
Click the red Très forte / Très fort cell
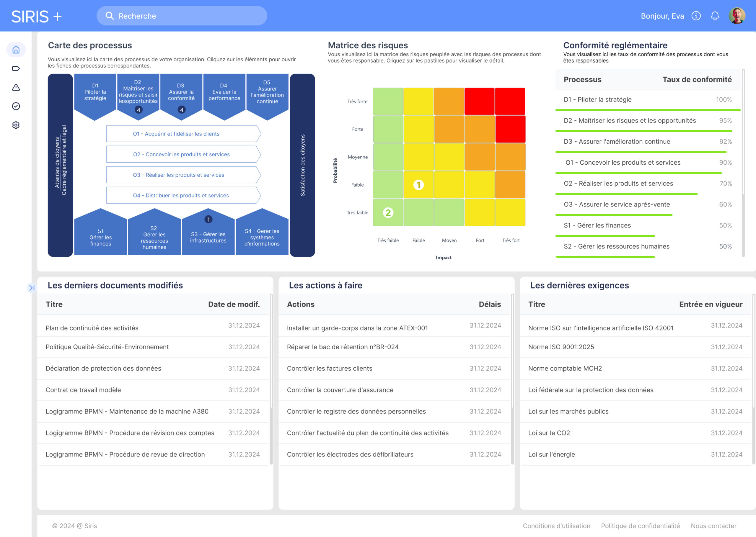[x=510, y=101]
